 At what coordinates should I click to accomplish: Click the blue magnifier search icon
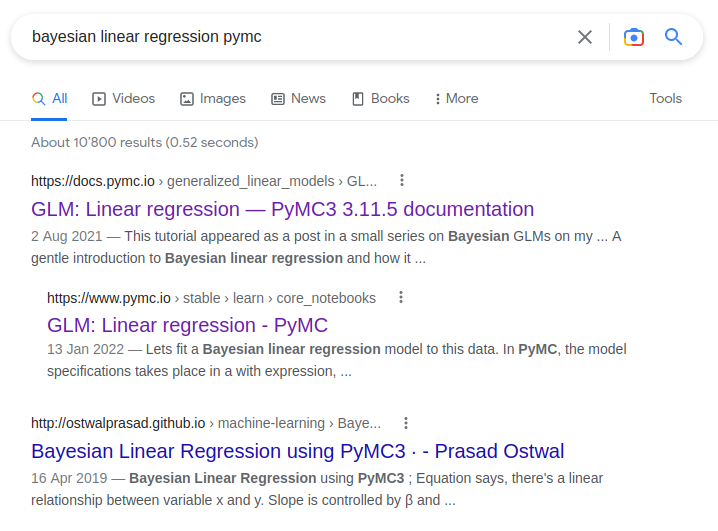[x=673, y=37]
